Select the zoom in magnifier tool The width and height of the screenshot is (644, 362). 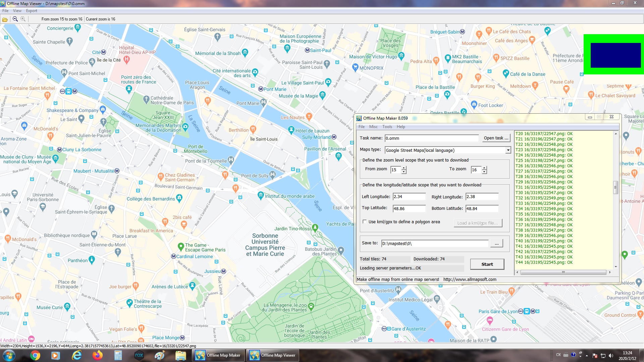[x=23, y=19]
